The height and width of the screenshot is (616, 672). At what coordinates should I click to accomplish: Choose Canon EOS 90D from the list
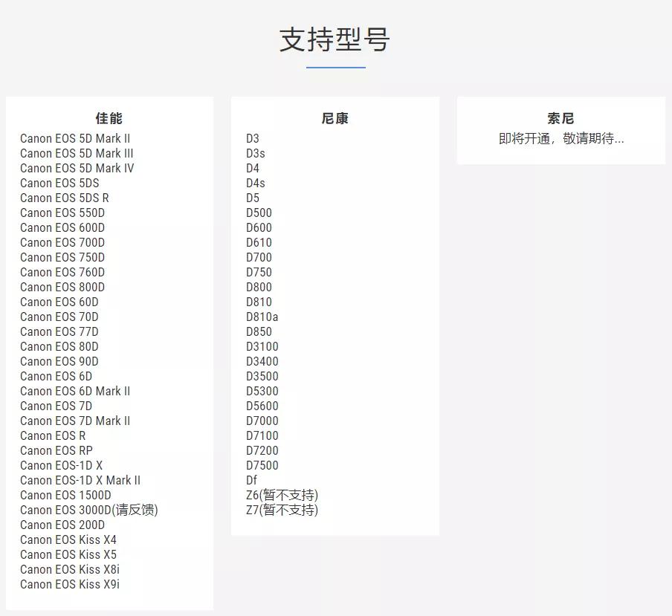coord(59,361)
